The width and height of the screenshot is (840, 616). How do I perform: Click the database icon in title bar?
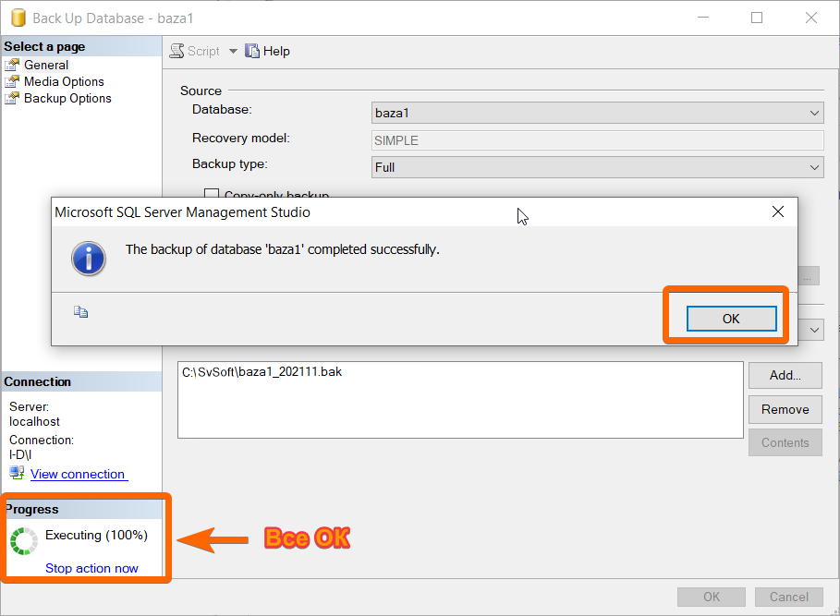tap(18, 18)
